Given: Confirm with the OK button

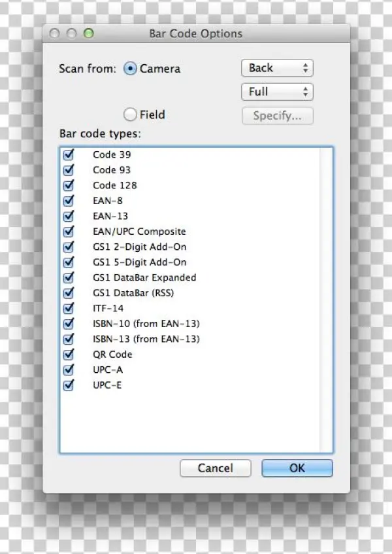Looking at the screenshot, I should [x=297, y=468].
